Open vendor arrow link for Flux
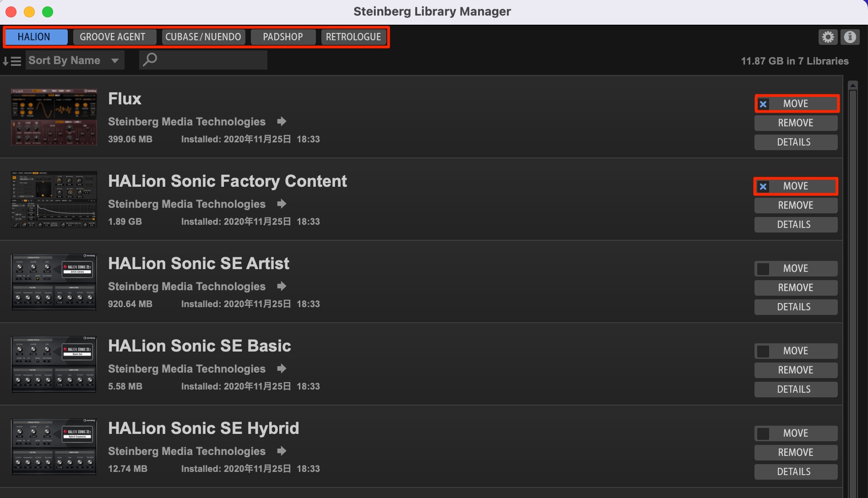The width and height of the screenshot is (868, 498). [282, 121]
